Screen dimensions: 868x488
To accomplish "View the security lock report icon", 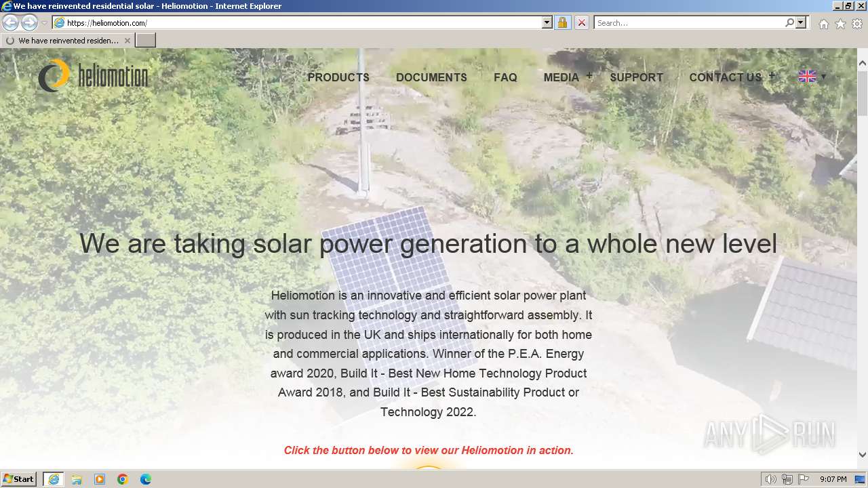I will [562, 22].
